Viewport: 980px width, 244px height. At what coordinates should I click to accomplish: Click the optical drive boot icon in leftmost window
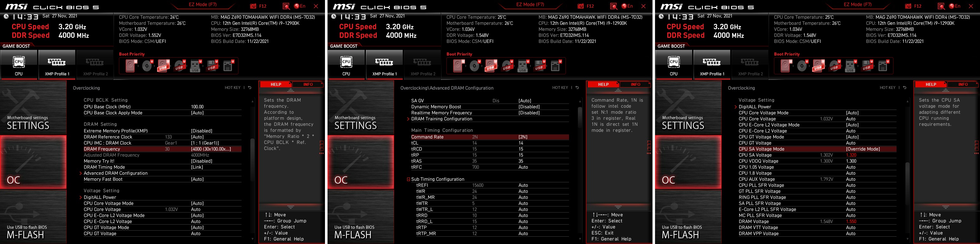(147, 66)
